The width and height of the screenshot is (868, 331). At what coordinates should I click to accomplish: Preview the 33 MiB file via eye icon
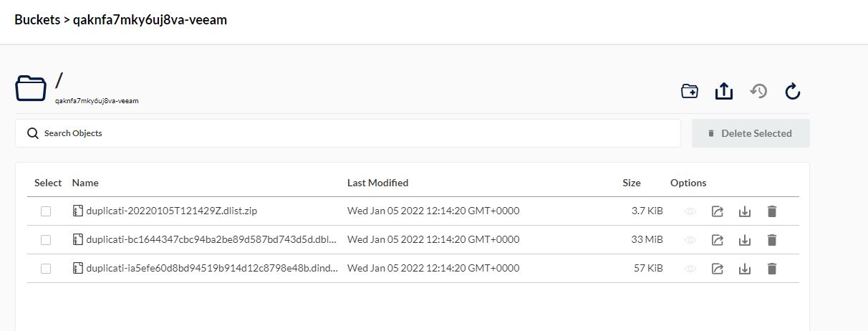tap(690, 240)
